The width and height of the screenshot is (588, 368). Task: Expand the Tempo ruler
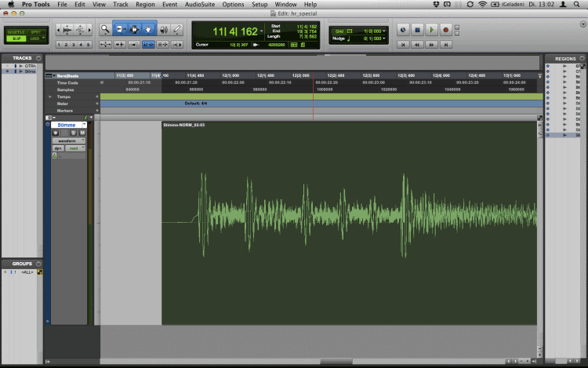click(50, 97)
